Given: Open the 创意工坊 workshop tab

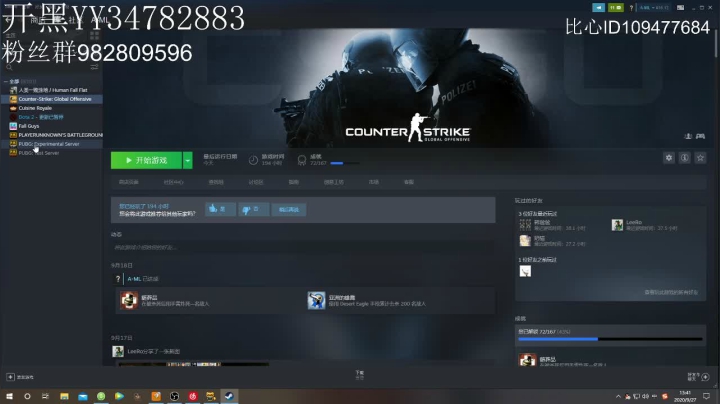Looking at the screenshot, I should [334, 182].
